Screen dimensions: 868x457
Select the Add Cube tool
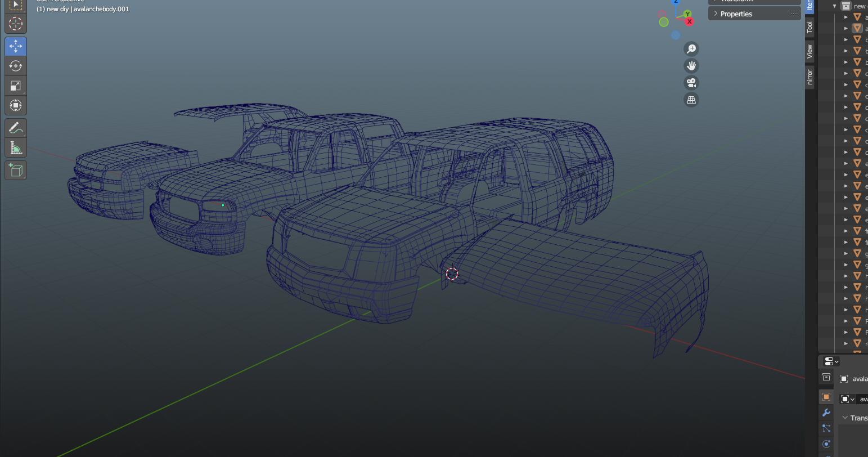[x=15, y=170]
